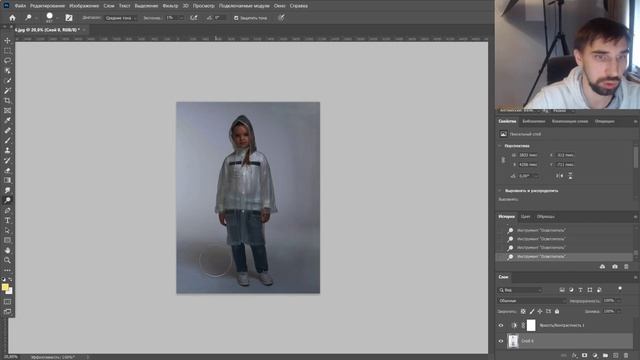Select the Lasso tool
The height and width of the screenshot is (360, 640).
pos(7,60)
